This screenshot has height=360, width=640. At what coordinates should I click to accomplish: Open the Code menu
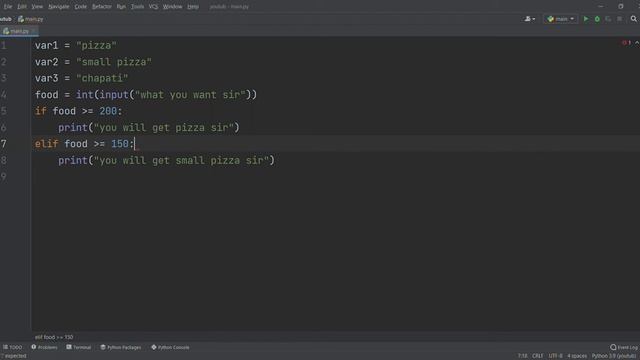[80, 7]
